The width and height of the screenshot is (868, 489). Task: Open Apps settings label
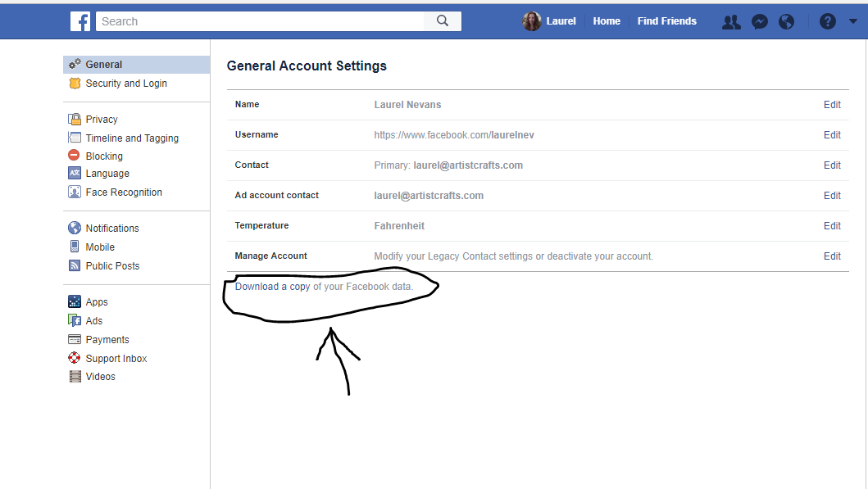(97, 302)
